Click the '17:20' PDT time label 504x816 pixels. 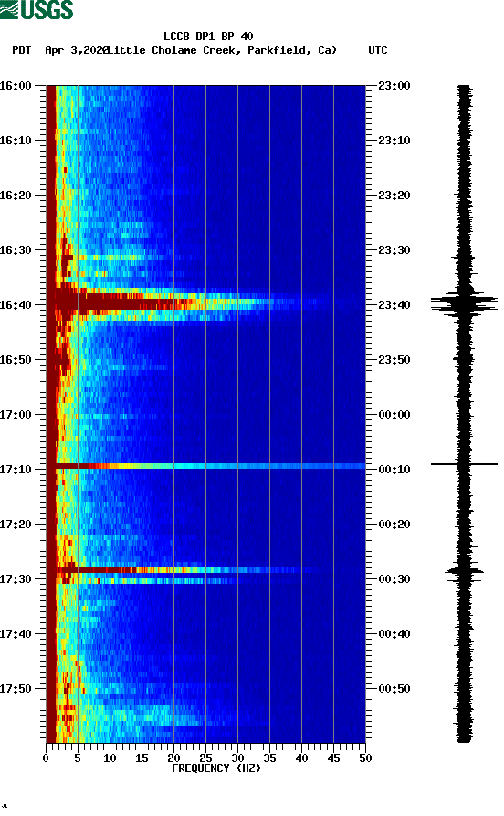click(16, 525)
